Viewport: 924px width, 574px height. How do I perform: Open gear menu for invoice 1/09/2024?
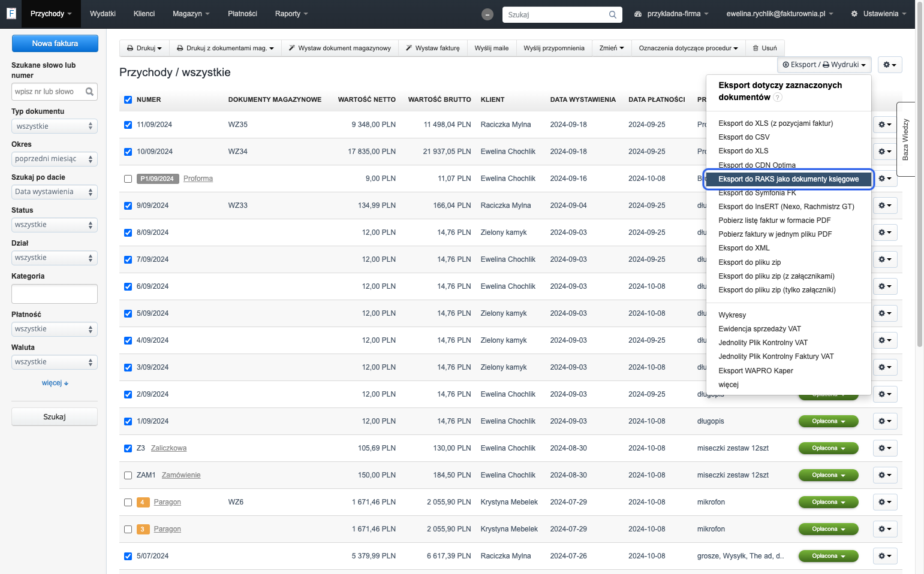coord(885,421)
